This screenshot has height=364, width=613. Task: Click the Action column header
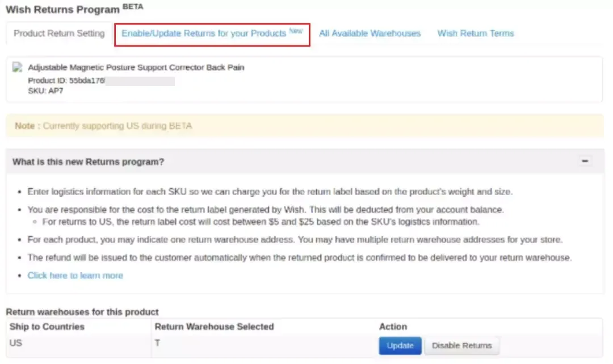coord(393,327)
